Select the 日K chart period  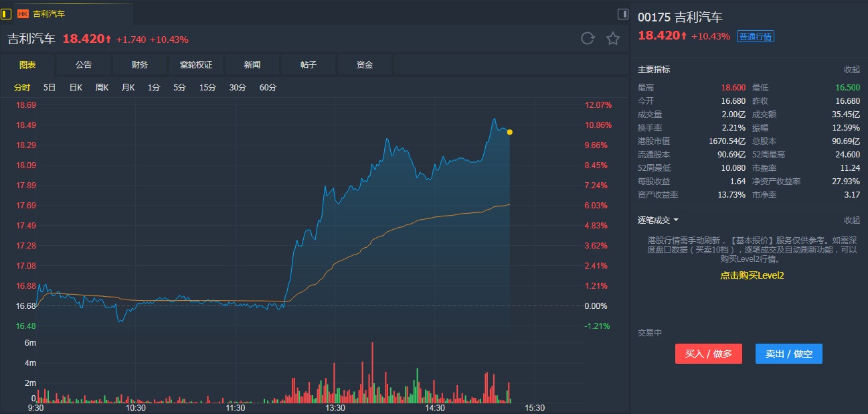[76, 88]
